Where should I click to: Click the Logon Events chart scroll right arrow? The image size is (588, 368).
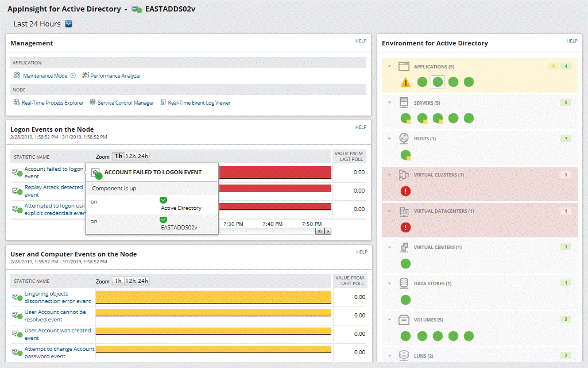[x=328, y=231]
